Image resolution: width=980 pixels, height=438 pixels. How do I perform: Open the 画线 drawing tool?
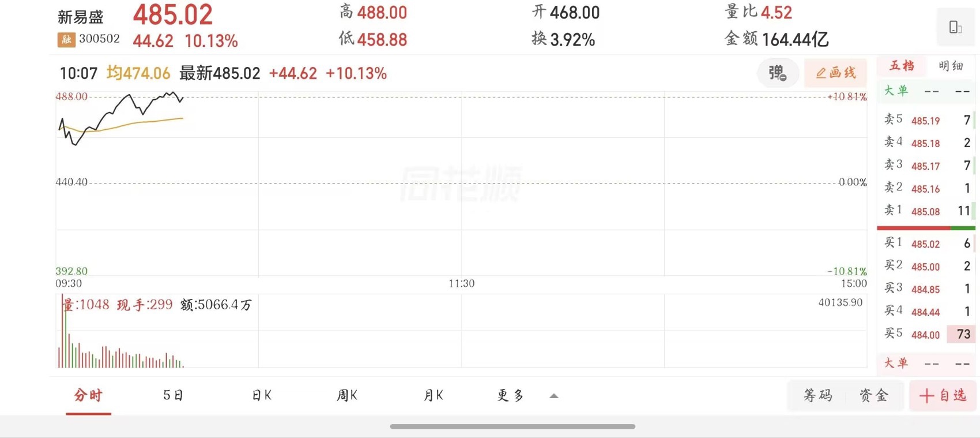point(835,73)
